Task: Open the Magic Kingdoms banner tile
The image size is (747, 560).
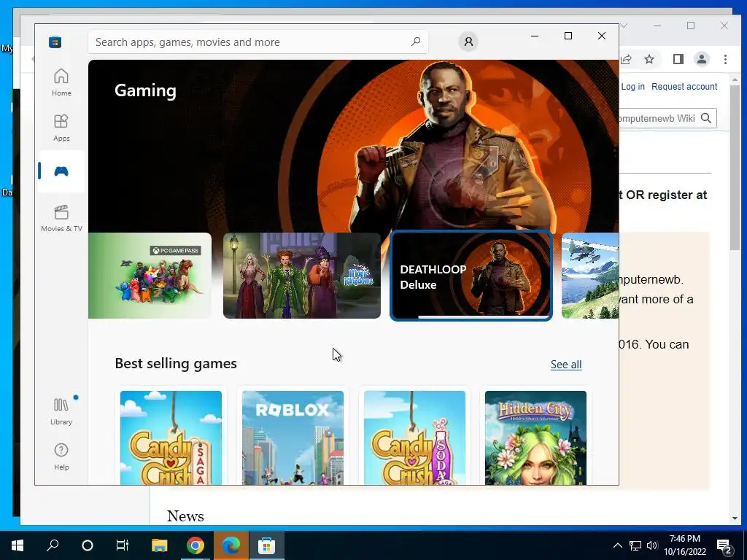Action: tap(301, 276)
